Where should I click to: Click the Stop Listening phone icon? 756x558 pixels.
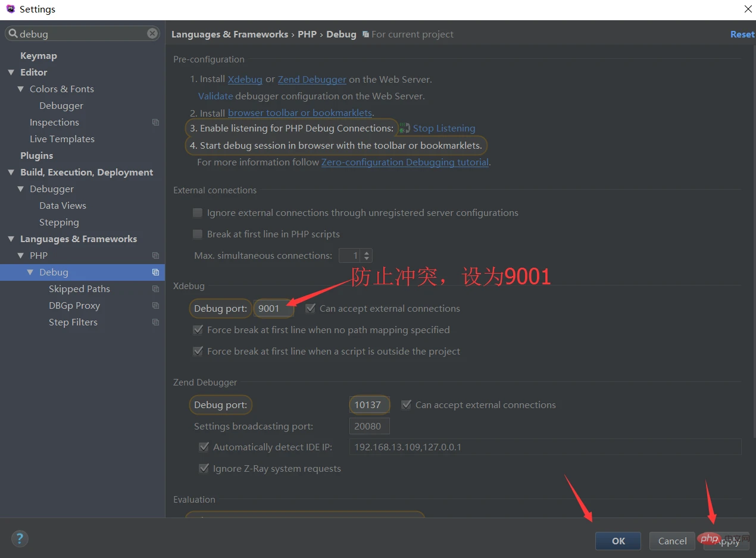(404, 128)
